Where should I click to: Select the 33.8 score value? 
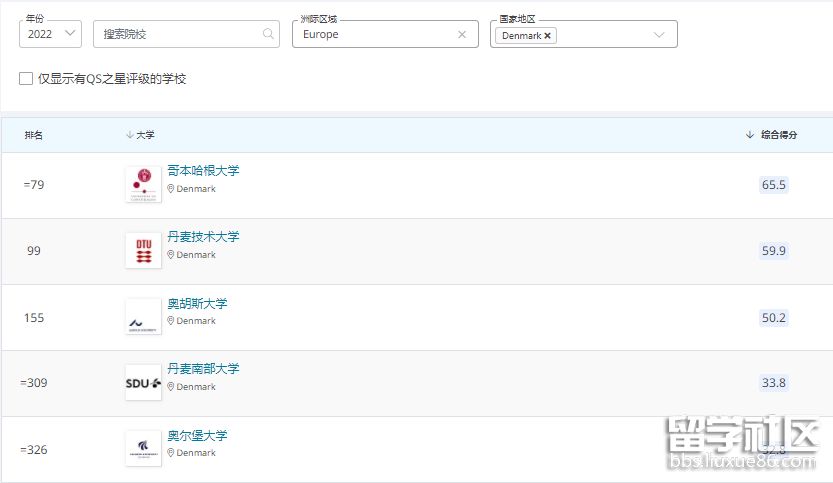tap(774, 383)
